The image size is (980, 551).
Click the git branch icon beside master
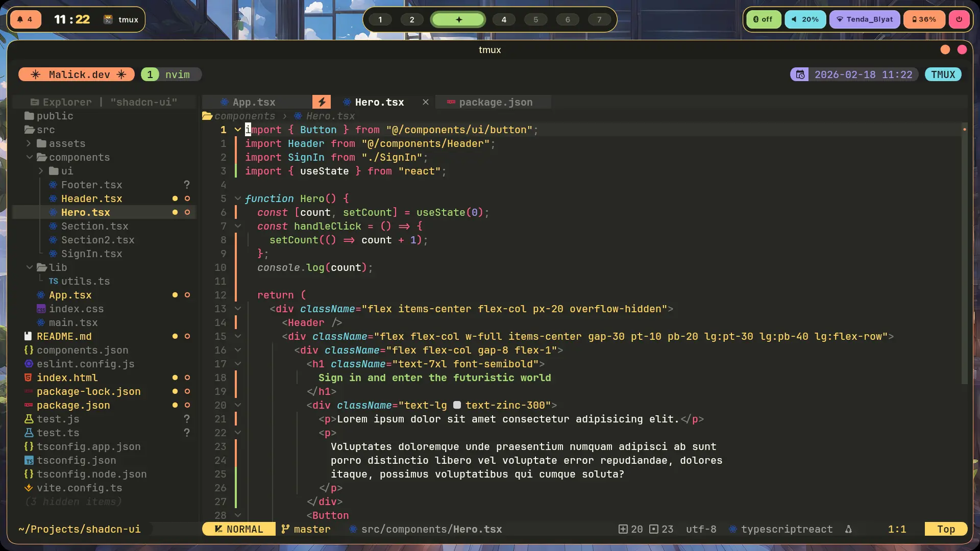pyautogui.click(x=285, y=529)
